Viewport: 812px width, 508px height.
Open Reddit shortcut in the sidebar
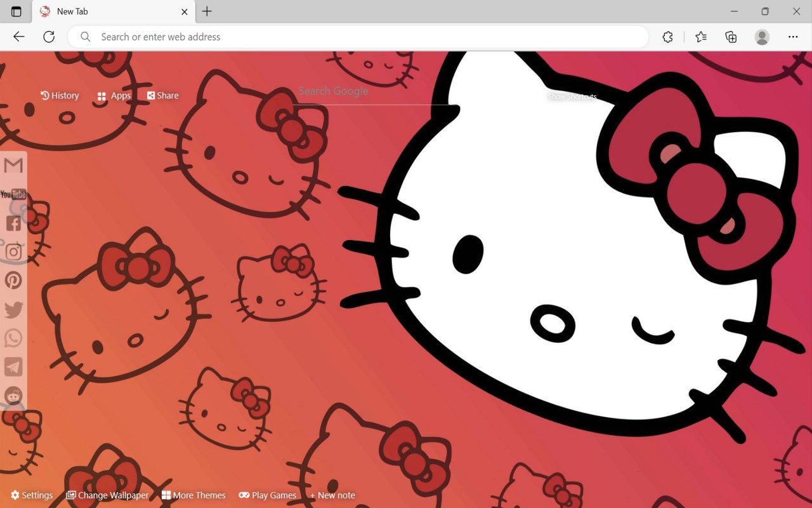(13, 396)
